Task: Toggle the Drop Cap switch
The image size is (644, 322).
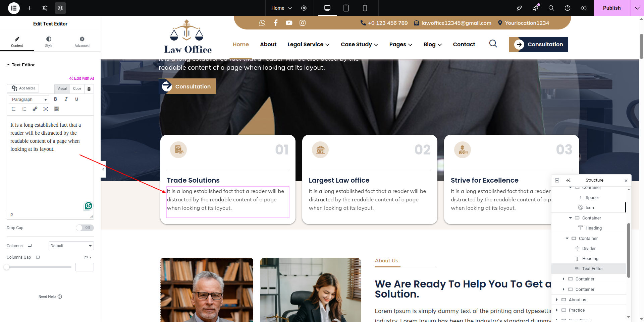Action: [x=85, y=228]
